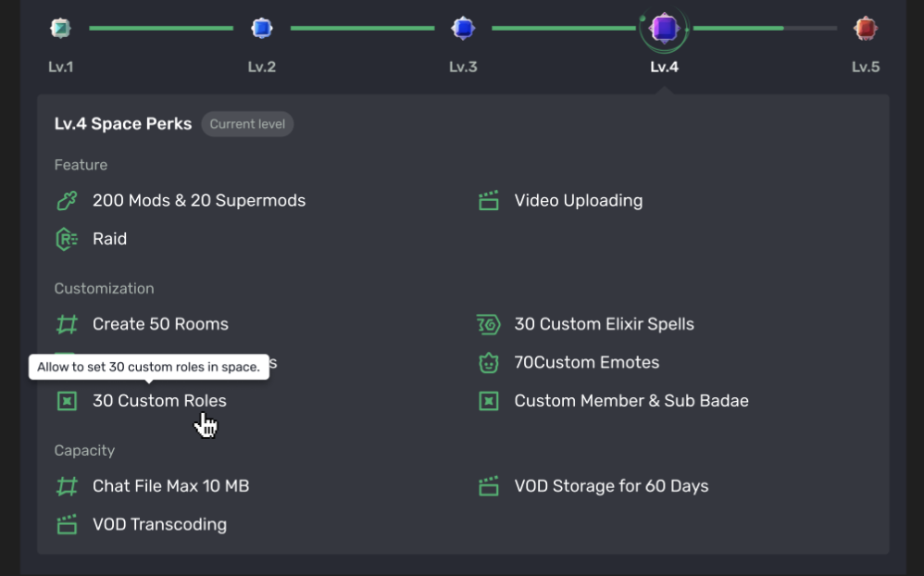This screenshot has width=924, height=576.
Task: Open the Lv.5 level tab label
Action: click(x=866, y=67)
